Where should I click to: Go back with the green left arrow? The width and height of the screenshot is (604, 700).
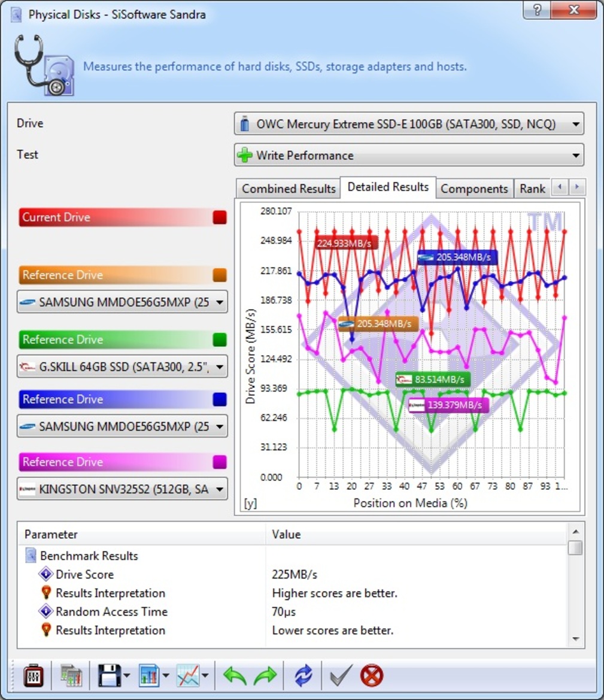pyautogui.click(x=235, y=675)
